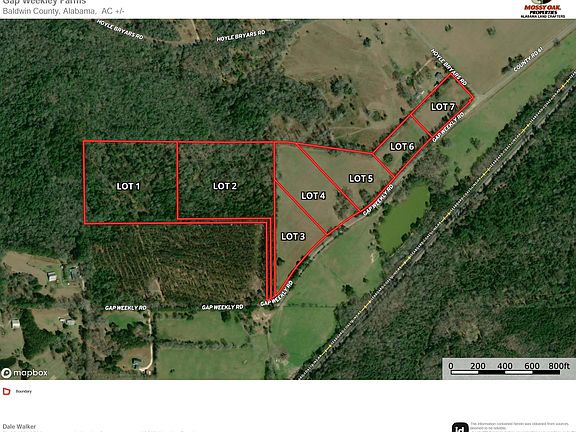Click the Gap Weekley Farms title
The image size is (576, 432).
(x=44, y=2)
